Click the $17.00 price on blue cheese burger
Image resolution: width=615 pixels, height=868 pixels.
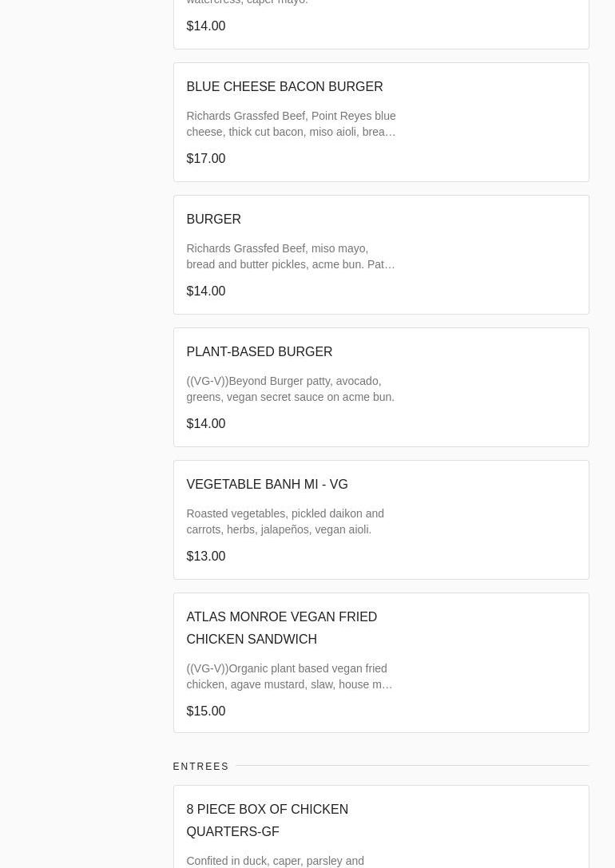pos(206,158)
